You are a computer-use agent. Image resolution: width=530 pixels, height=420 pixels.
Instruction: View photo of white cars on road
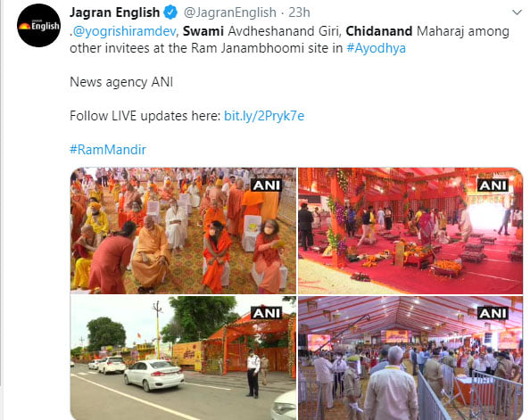tap(183, 358)
